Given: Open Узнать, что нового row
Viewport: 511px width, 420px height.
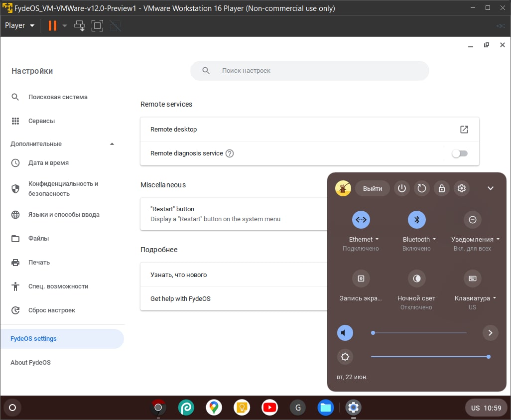Looking at the screenshot, I should 234,275.
